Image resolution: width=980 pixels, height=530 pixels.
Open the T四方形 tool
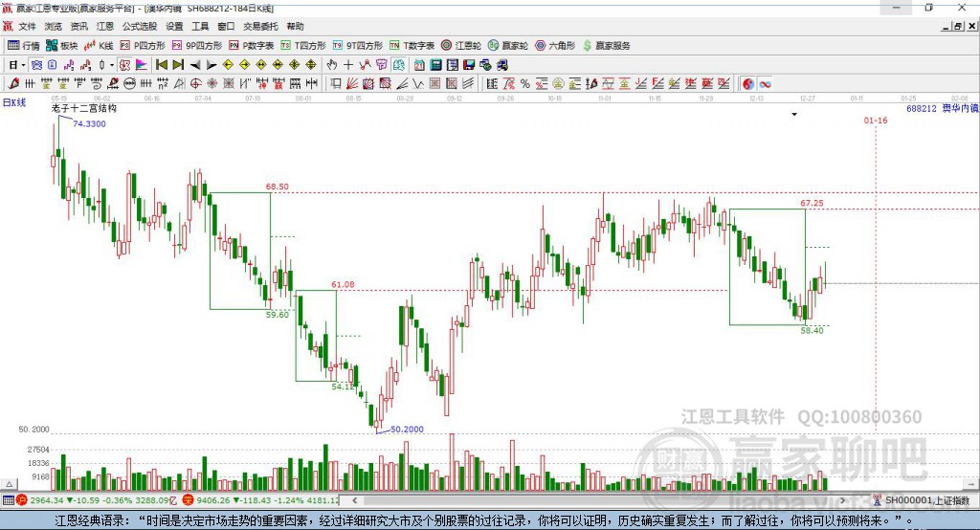[303, 46]
